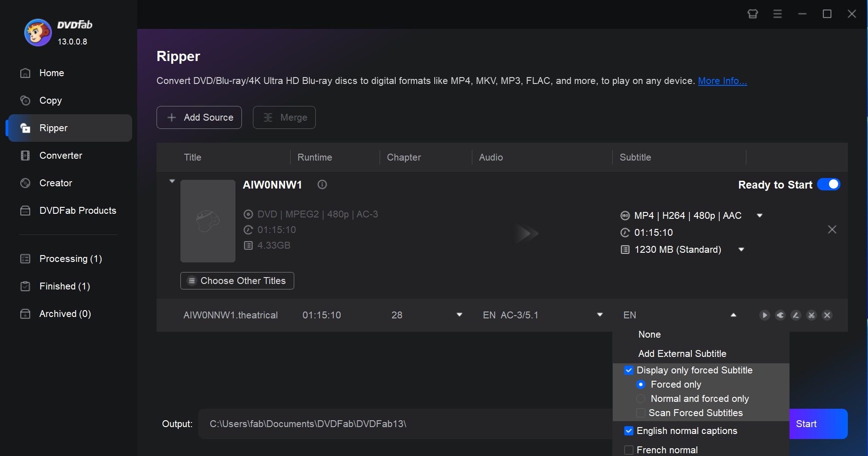Open the More Info link
Image resolution: width=868 pixels, height=456 pixels.
(722, 81)
